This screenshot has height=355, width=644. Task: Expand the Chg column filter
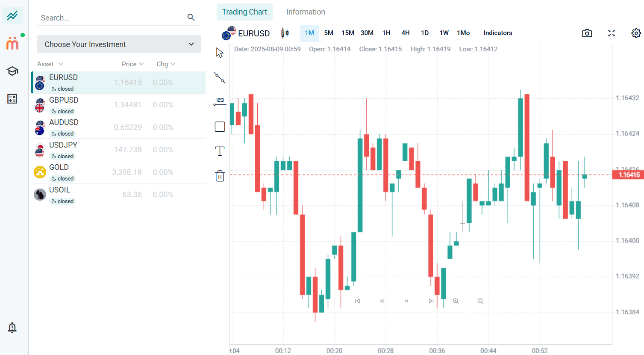pyautogui.click(x=166, y=64)
